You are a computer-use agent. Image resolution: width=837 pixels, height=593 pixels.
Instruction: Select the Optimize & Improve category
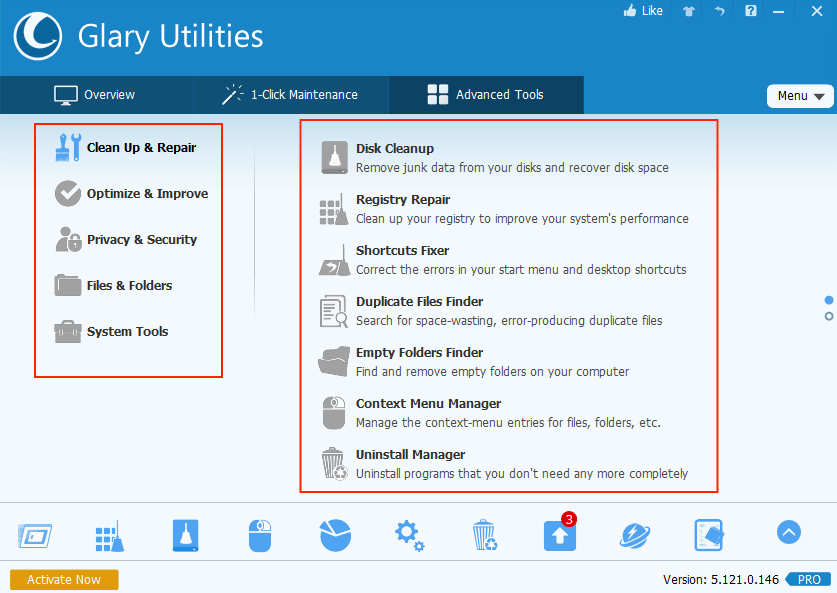click(131, 193)
